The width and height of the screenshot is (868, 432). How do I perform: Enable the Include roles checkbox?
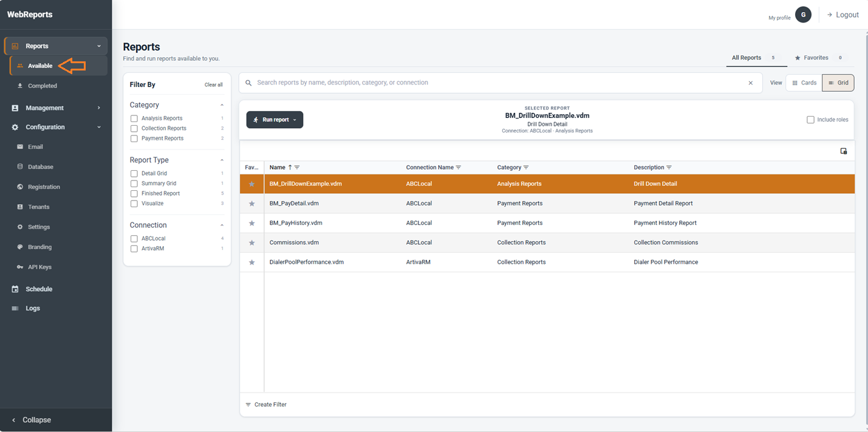tap(810, 120)
